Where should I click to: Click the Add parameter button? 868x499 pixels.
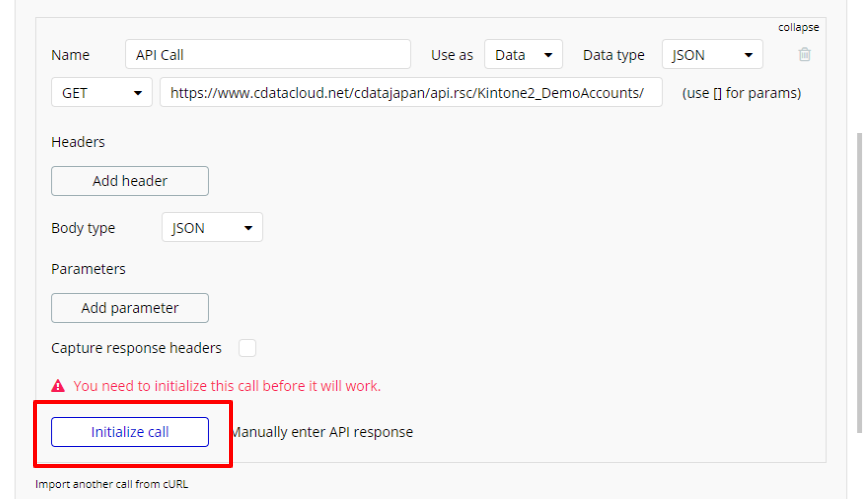(x=130, y=308)
